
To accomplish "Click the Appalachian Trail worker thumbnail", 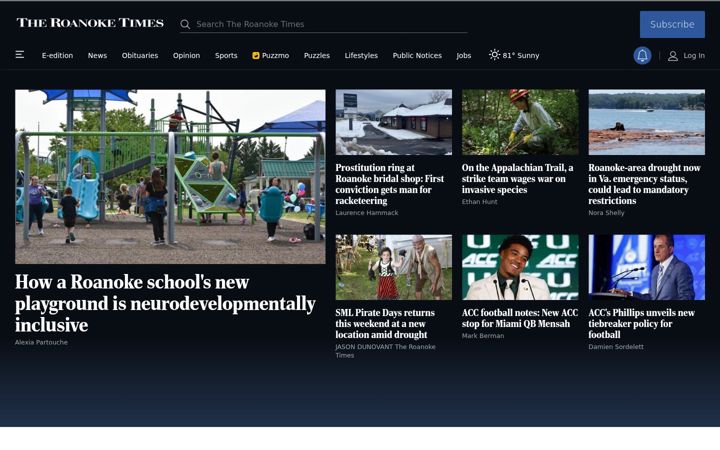I will [x=520, y=122].
